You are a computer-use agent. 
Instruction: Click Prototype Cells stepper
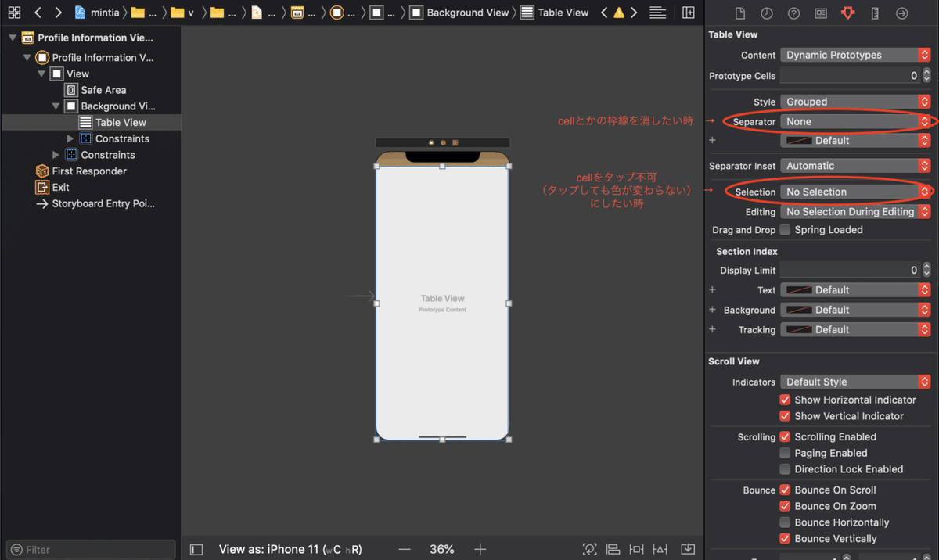click(x=926, y=76)
